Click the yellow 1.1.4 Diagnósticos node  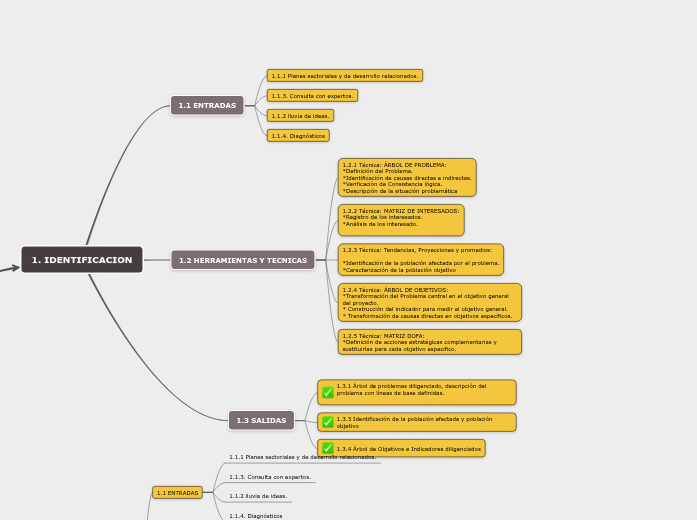pos(298,136)
